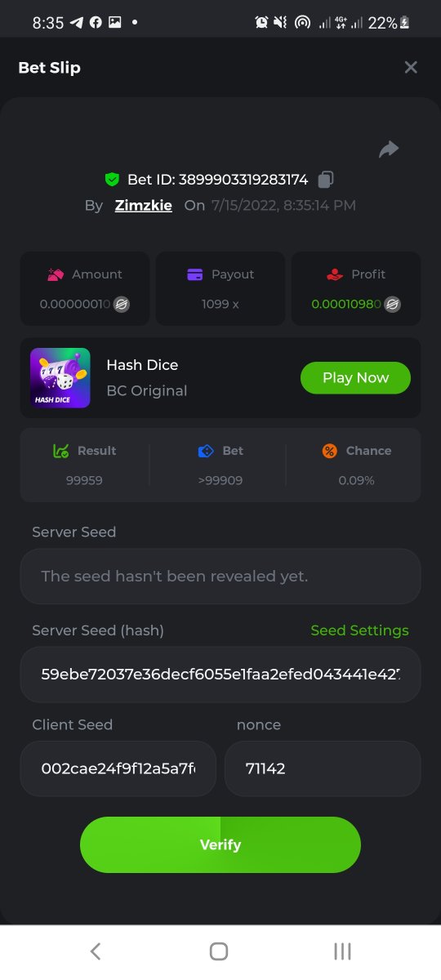
Task: Select the Client Seed field
Action: click(118, 768)
